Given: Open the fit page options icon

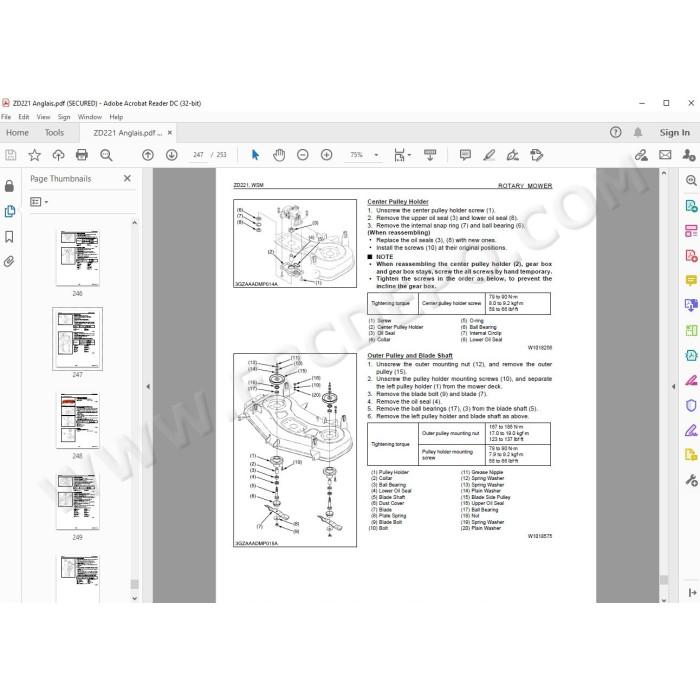Looking at the screenshot, I should click(402, 155).
